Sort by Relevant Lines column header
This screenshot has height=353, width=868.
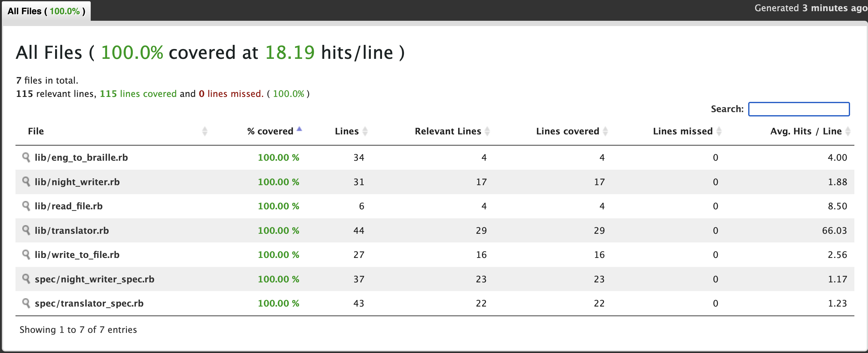click(x=448, y=131)
